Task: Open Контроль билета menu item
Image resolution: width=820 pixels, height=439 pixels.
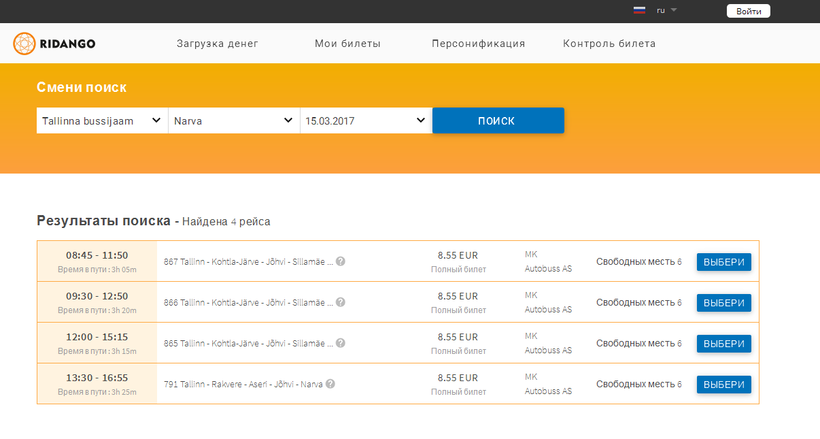Action: coord(609,44)
